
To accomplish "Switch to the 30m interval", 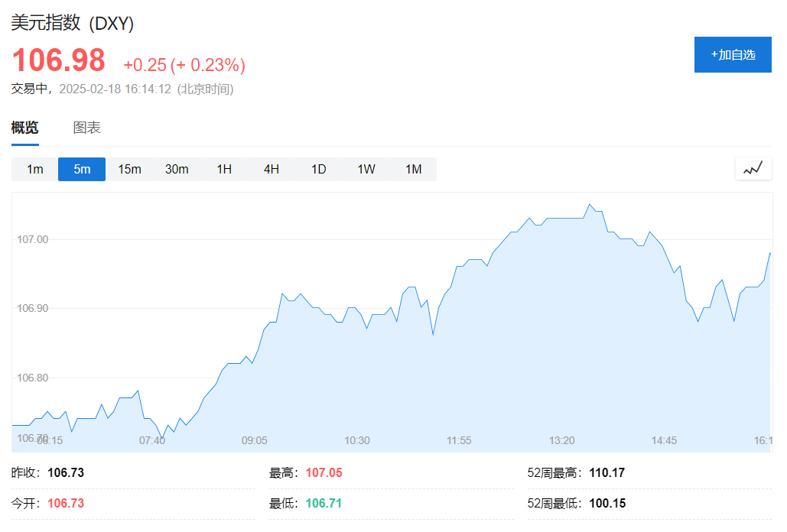I will tap(176, 169).
